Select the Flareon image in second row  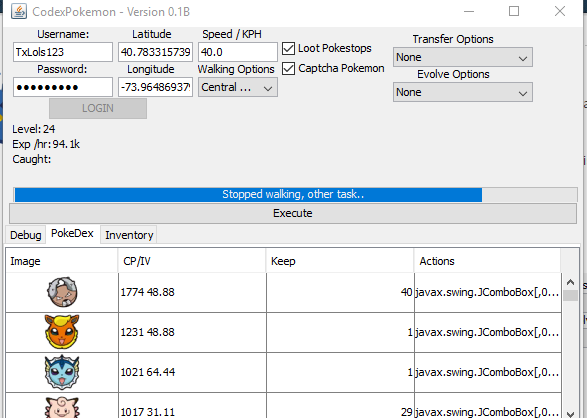point(62,332)
